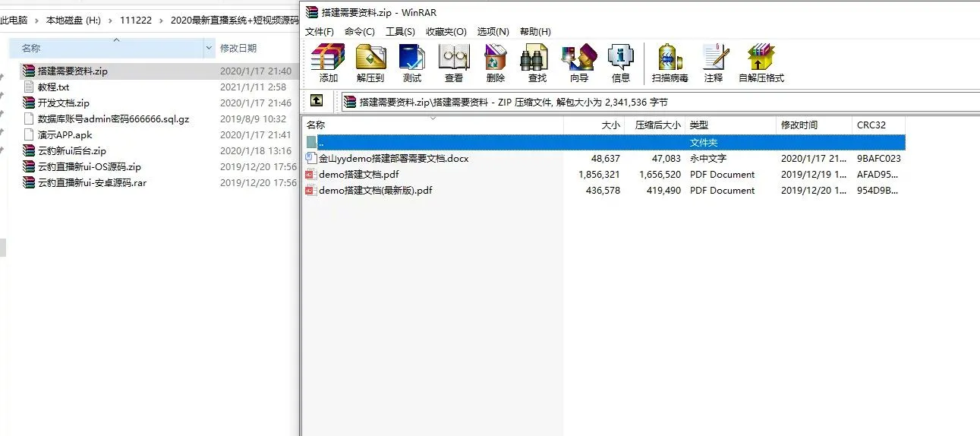The width and height of the screenshot is (980, 436).
Task: Click the archive icon of 云豹直播新ui-OS源码.zip
Action: click(x=29, y=166)
